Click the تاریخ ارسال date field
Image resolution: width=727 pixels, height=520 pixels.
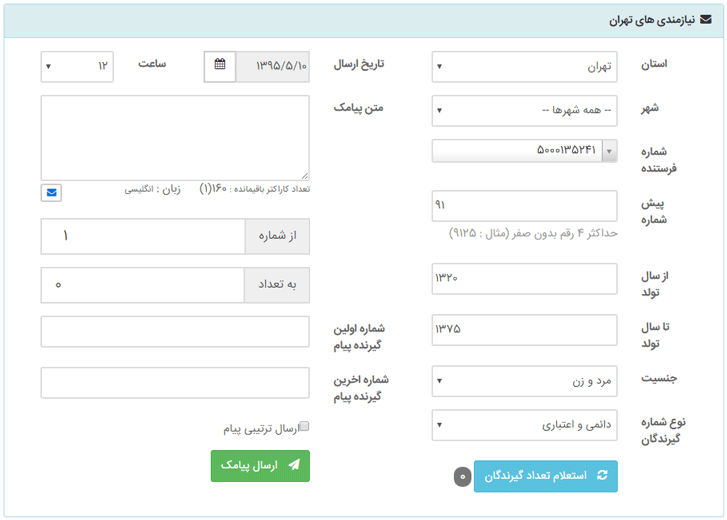[x=272, y=67]
